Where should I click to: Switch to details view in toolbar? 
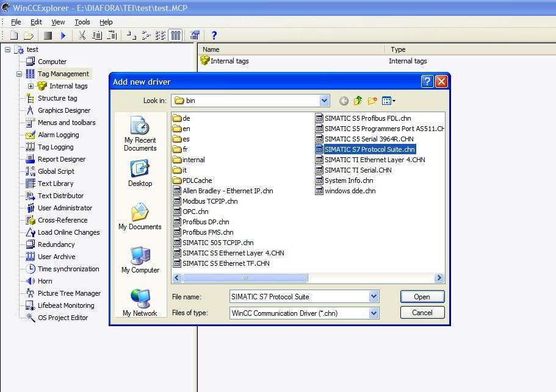pos(176,35)
